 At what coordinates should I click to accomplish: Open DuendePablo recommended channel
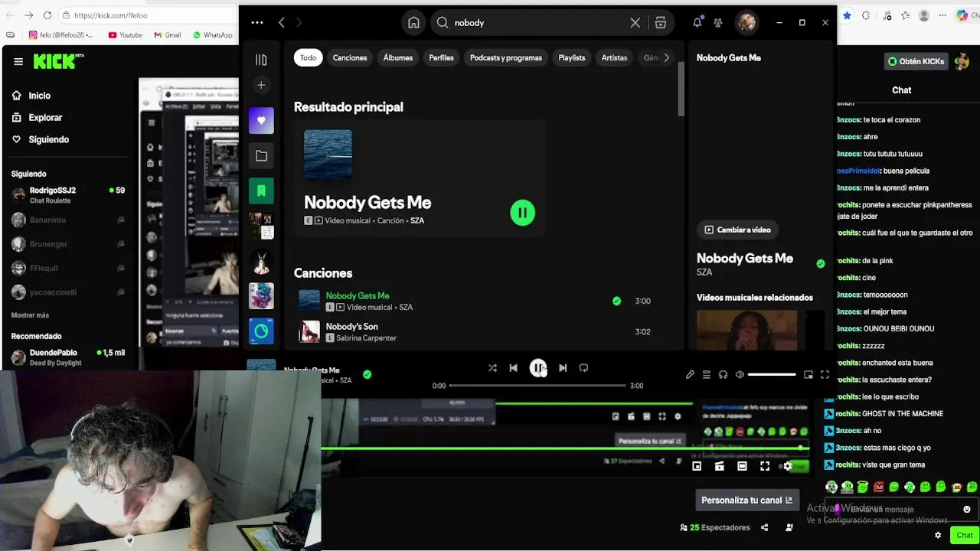(x=68, y=357)
